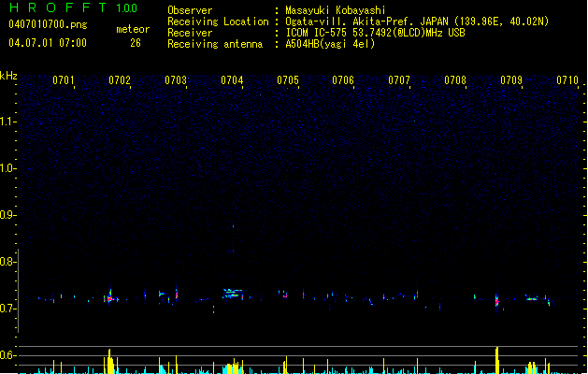Screen dimensions: 588x374
Task: Click the bright echo near 0709
Action: coord(497,300)
